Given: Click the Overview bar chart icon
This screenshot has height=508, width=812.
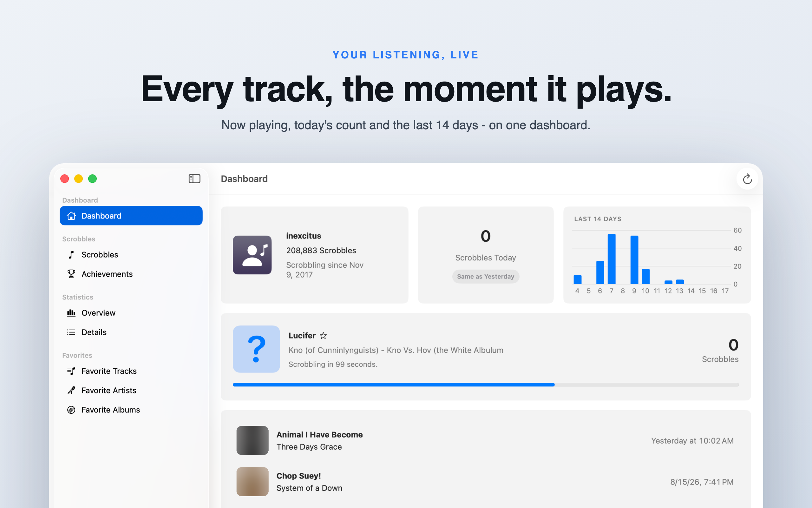Looking at the screenshot, I should [71, 313].
